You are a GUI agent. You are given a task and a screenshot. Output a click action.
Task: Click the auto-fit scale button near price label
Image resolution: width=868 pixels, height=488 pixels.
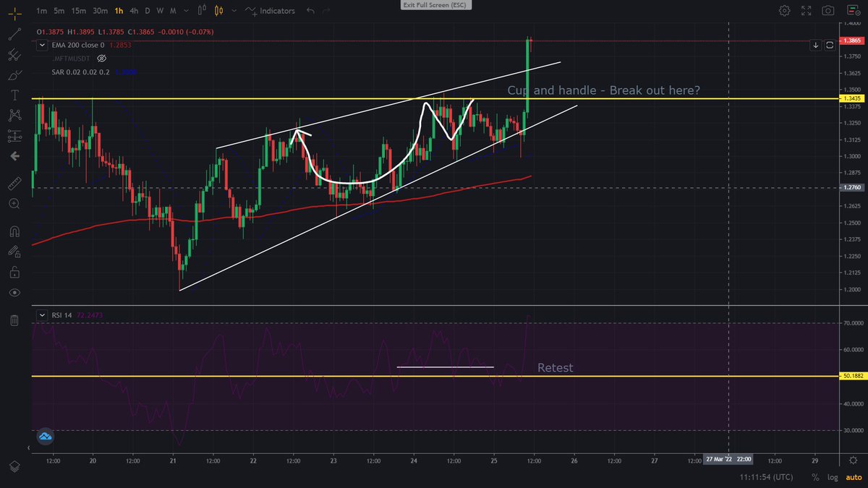click(x=830, y=45)
